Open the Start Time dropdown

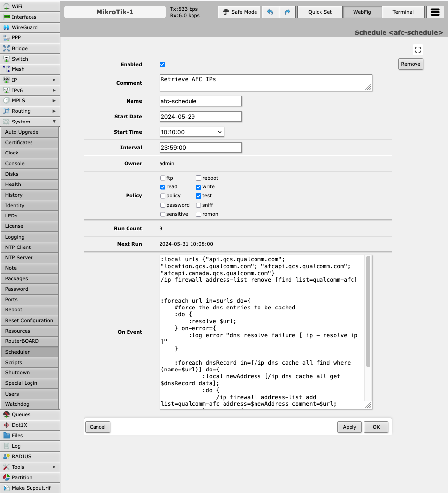point(192,132)
